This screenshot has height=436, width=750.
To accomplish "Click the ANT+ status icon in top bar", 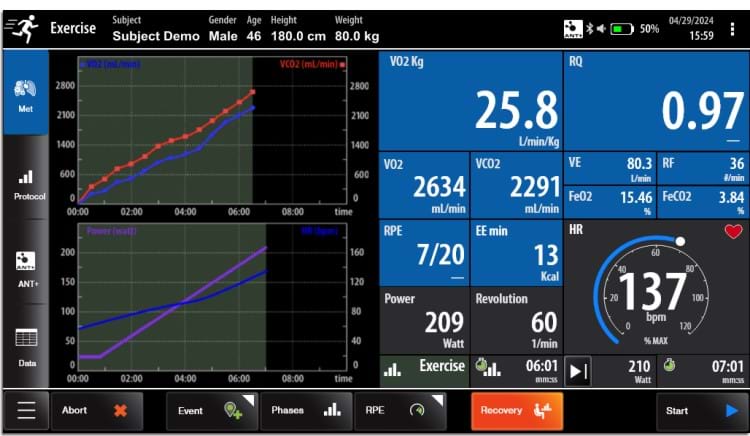I will coord(573,29).
